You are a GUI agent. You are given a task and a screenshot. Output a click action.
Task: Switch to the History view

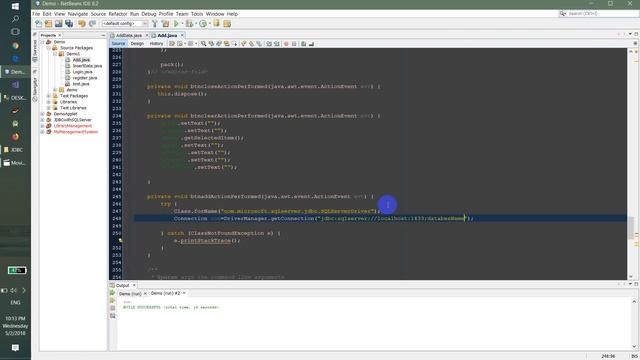pyautogui.click(x=156, y=44)
